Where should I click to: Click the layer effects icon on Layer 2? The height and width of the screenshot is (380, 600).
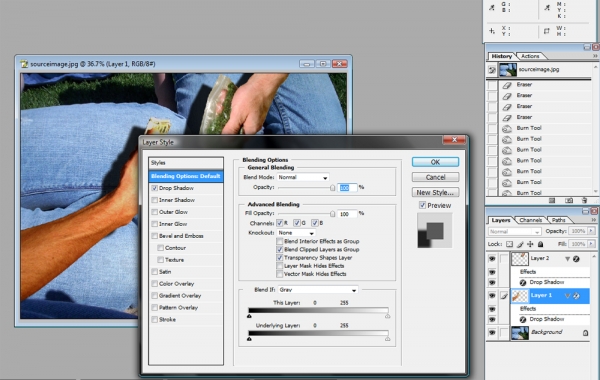(576, 259)
